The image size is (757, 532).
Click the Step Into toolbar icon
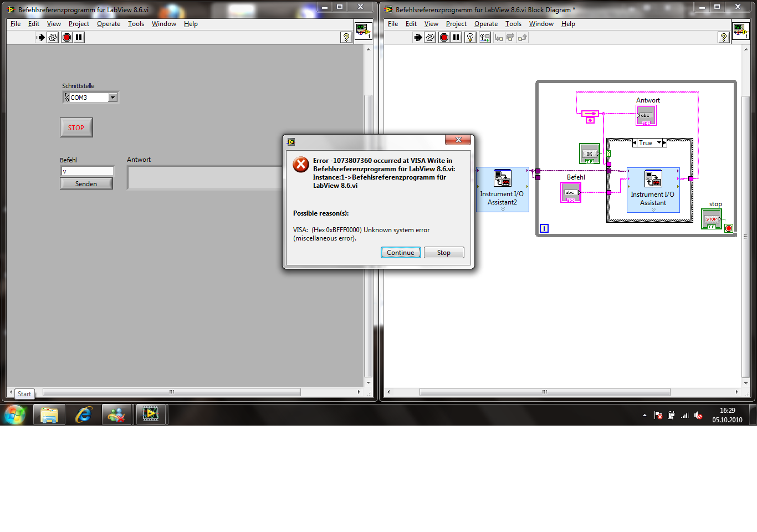click(x=499, y=37)
